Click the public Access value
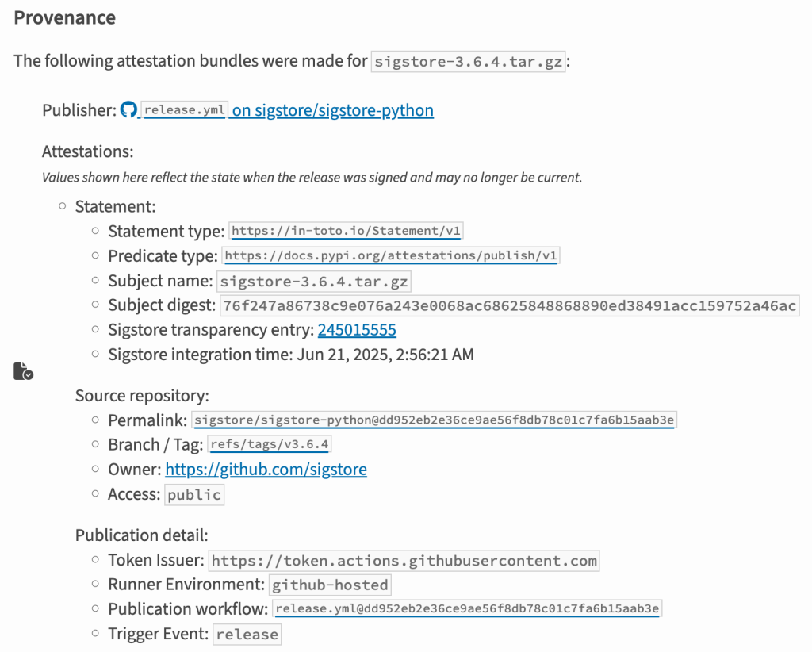This screenshot has height=652, width=812. tap(194, 495)
